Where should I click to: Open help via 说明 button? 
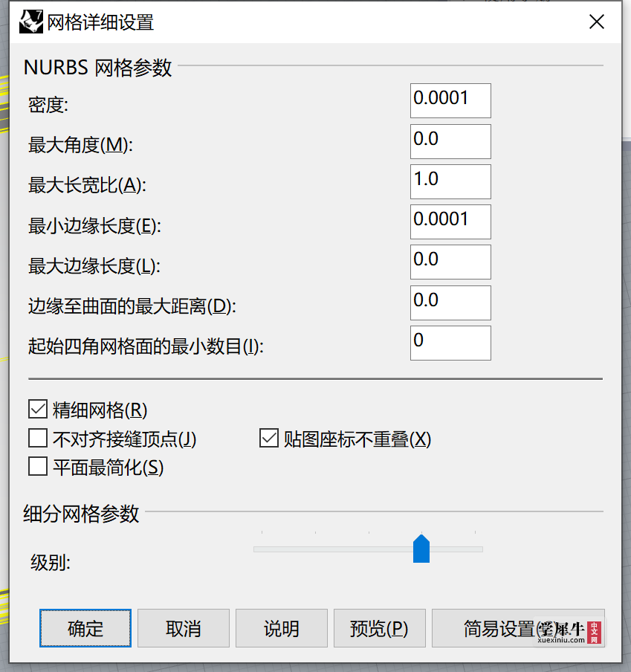282,628
